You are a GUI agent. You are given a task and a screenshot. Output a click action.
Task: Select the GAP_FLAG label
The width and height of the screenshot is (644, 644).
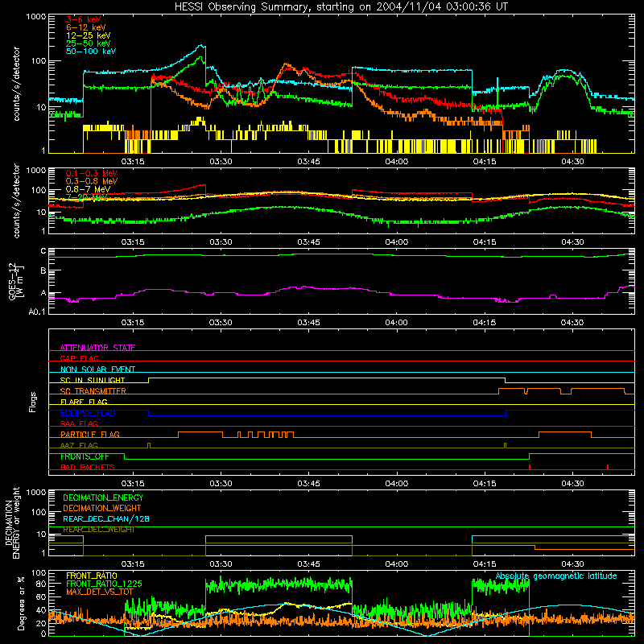pos(79,358)
